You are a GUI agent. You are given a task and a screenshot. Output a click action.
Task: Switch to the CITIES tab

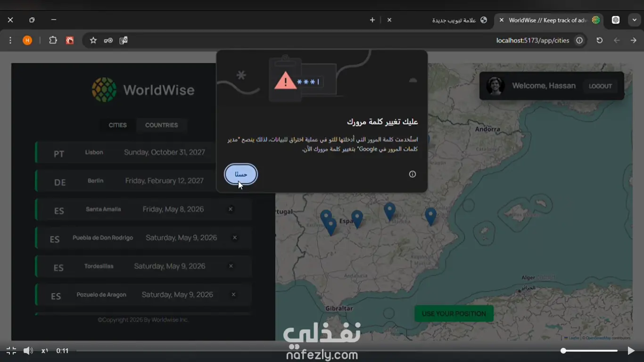click(x=118, y=125)
